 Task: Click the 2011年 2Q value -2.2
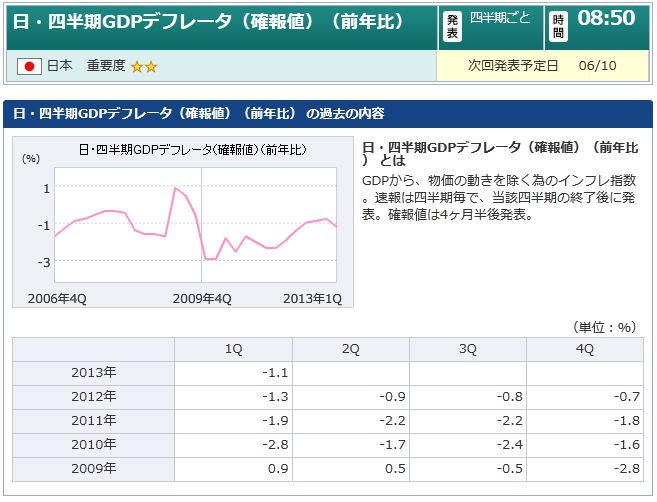click(393, 421)
